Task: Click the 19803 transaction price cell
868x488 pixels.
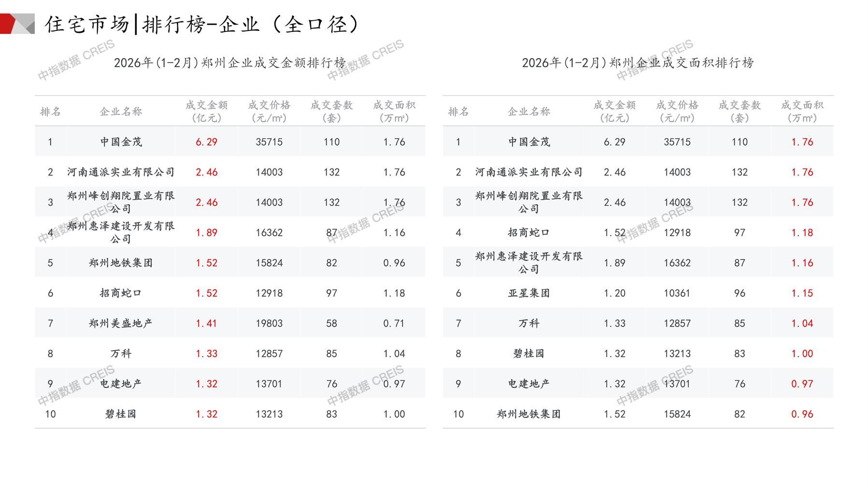Action: click(x=269, y=323)
